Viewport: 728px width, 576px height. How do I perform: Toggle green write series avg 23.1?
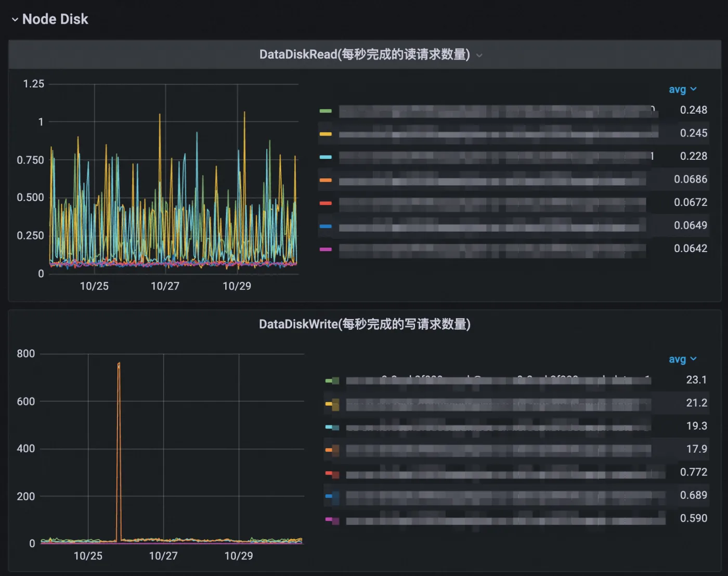pos(332,380)
